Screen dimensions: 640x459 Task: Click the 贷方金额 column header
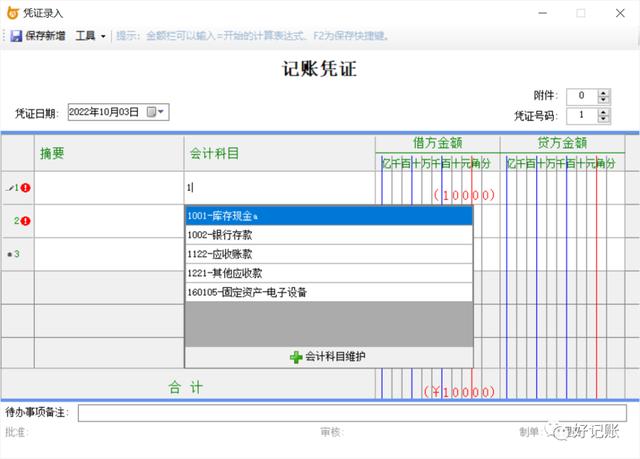(562, 143)
